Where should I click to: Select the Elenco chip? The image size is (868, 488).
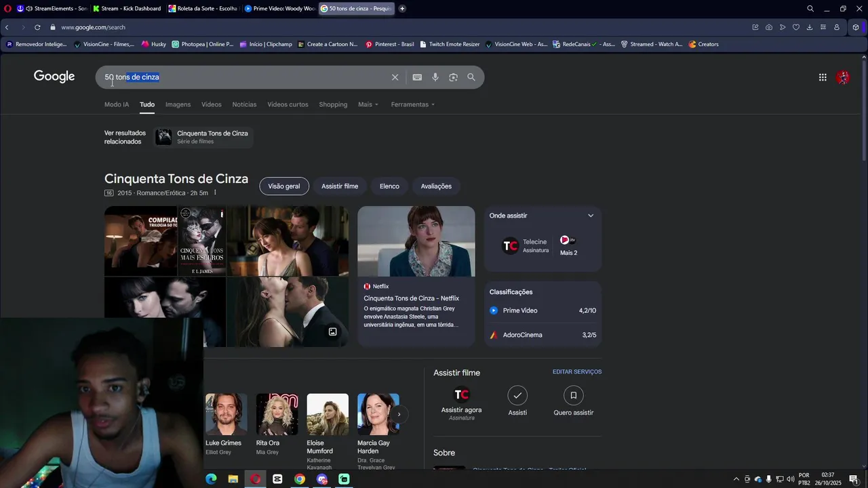pyautogui.click(x=389, y=186)
